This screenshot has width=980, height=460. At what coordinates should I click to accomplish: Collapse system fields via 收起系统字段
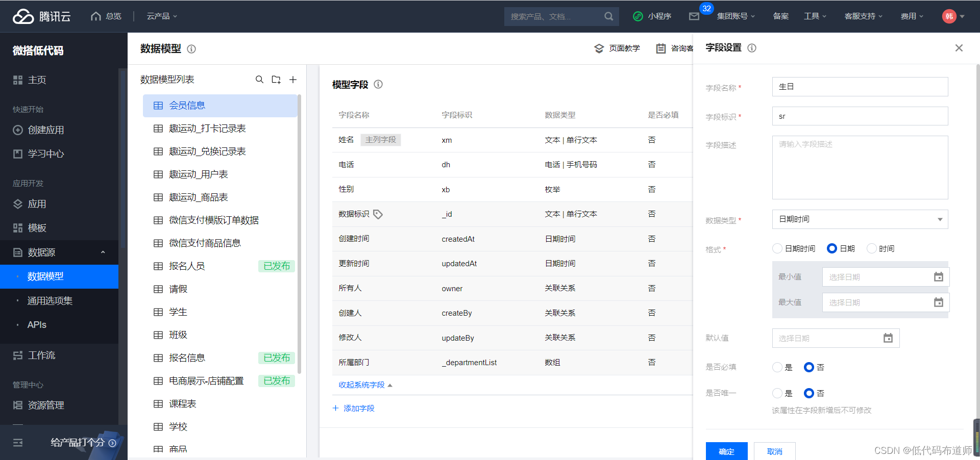tap(365, 385)
